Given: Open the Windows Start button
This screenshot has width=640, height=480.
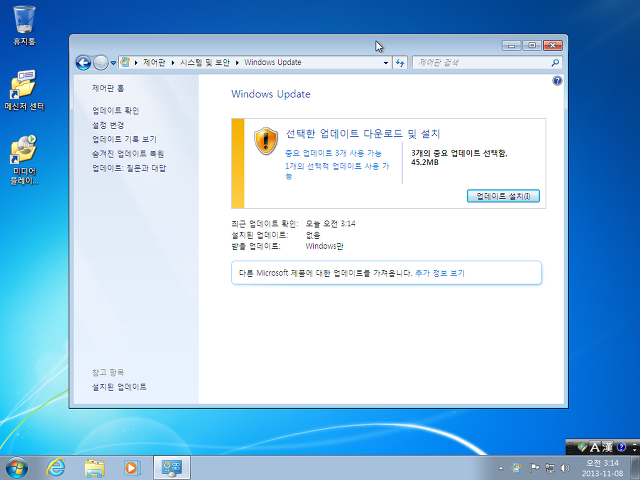Looking at the screenshot, I should [x=17, y=468].
